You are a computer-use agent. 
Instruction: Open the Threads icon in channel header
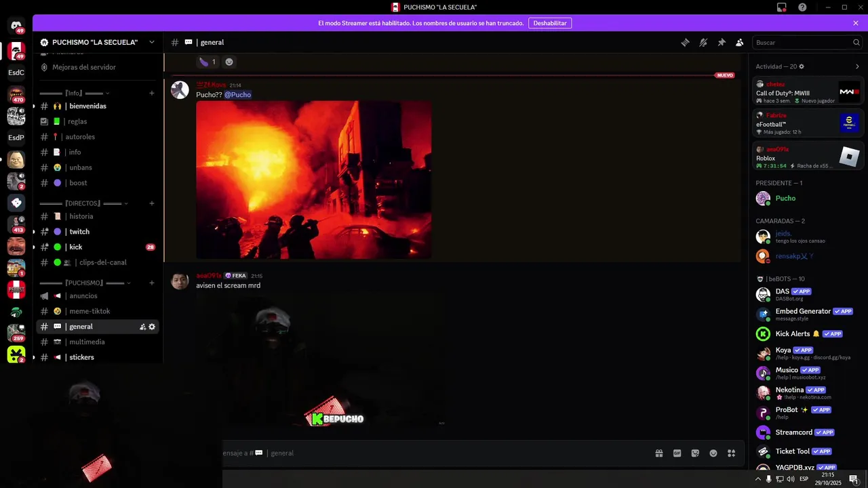(685, 42)
